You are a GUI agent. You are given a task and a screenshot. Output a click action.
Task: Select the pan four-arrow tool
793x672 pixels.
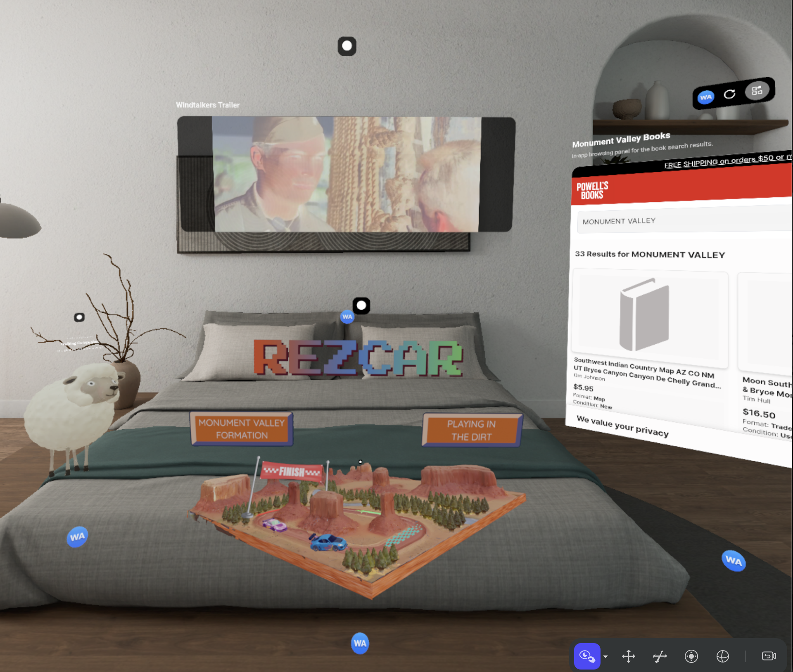(628, 656)
